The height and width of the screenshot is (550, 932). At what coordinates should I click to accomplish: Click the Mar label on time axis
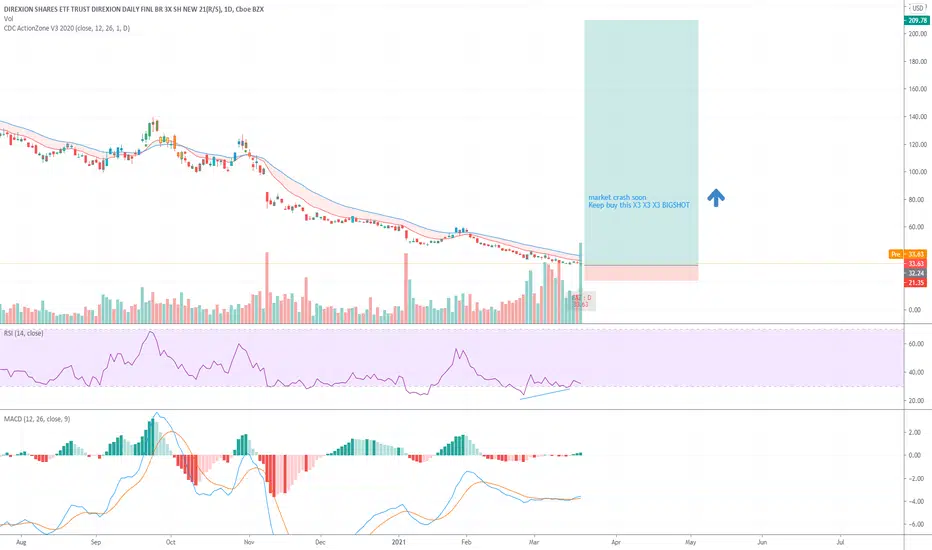(x=534, y=542)
